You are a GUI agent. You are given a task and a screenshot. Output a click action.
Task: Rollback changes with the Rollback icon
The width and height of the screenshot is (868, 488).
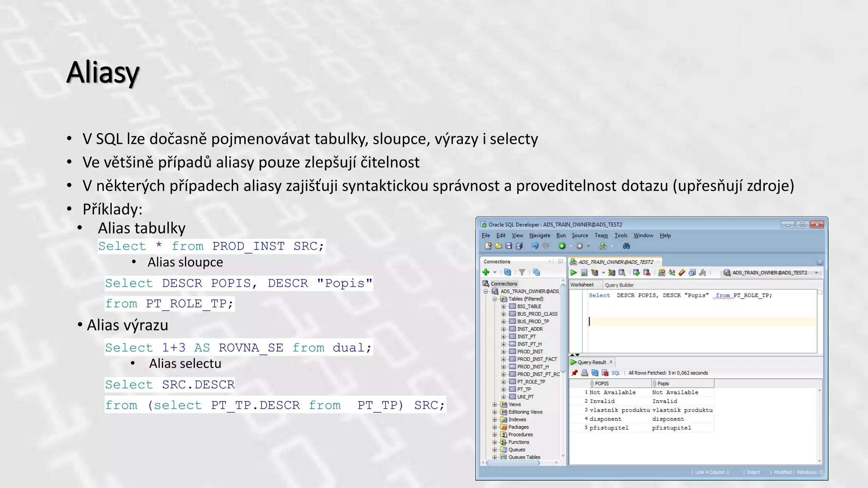coord(647,273)
